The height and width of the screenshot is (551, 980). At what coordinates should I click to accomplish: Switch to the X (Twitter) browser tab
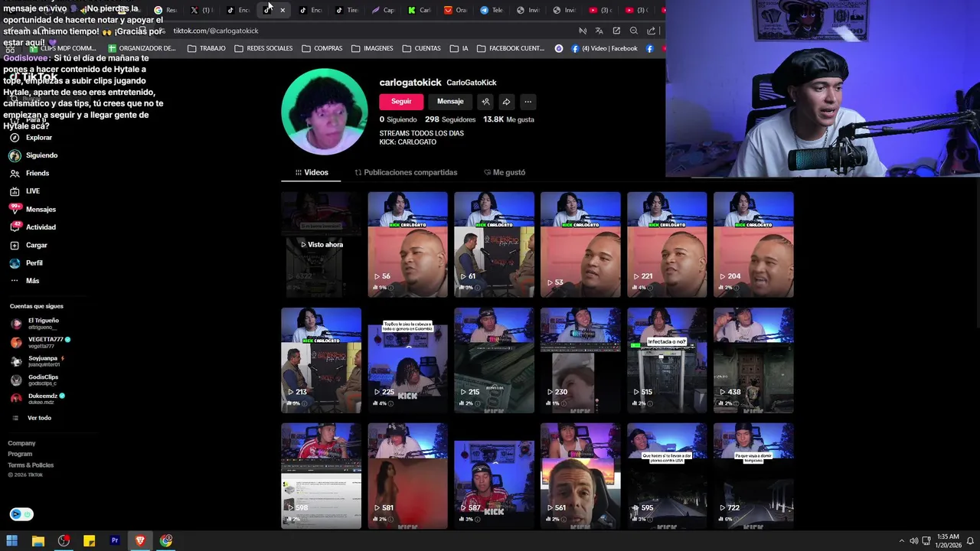click(x=201, y=10)
